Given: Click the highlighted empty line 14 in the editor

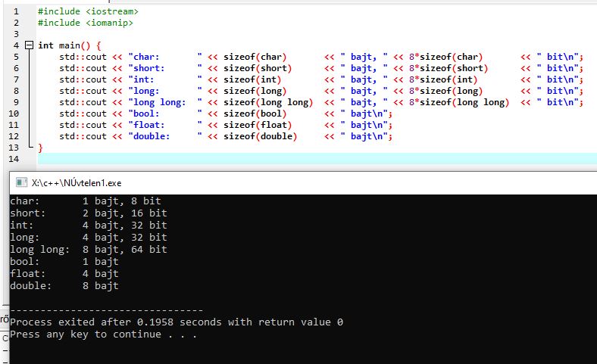Looking at the screenshot, I should pyautogui.click(x=317, y=159).
